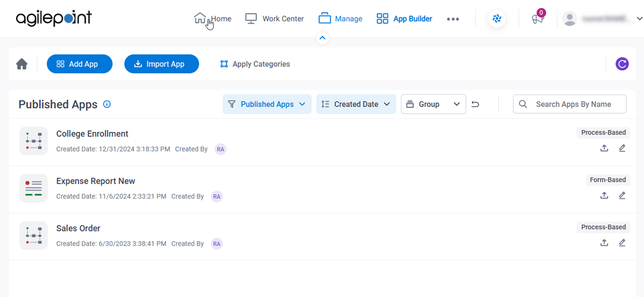Click Process-Based tag on Sales Order
Screen dimensions: 644x297
coord(603,227)
